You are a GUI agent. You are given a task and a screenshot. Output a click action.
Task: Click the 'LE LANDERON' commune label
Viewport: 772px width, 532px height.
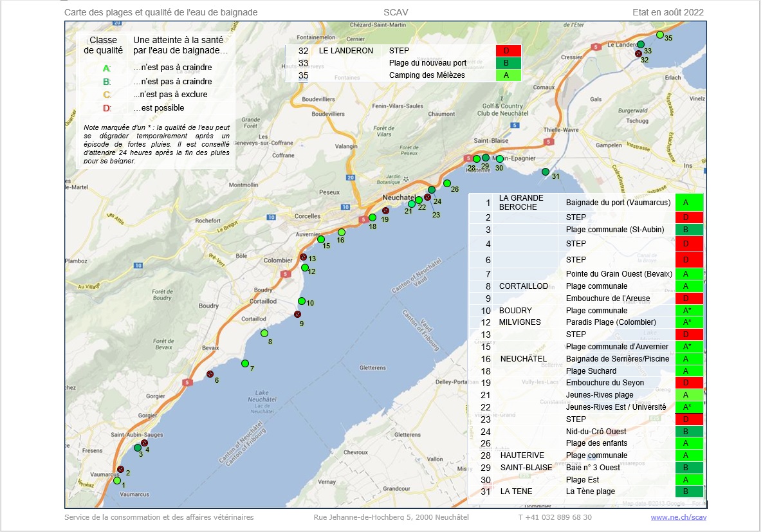pos(346,51)
